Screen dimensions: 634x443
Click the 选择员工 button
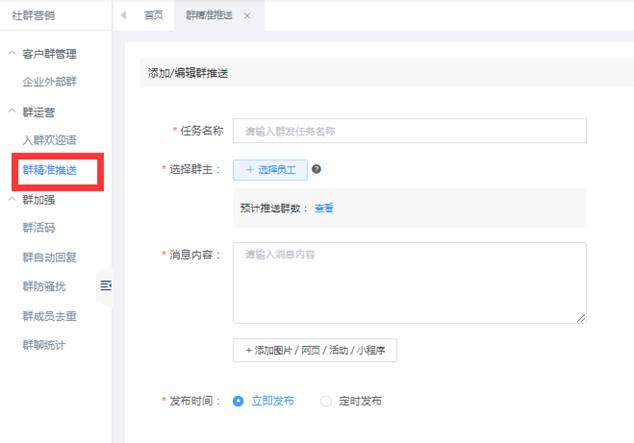pos(270,170)
